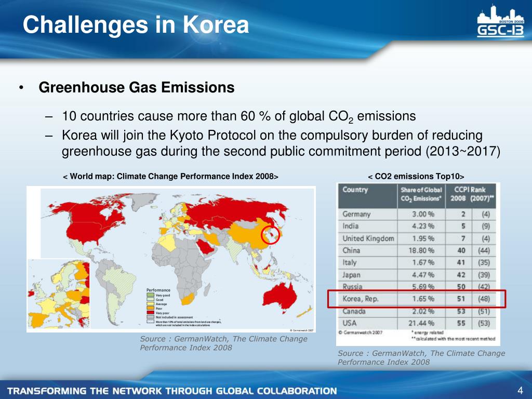Click the "energy related" table footnote

coord(428,332)
